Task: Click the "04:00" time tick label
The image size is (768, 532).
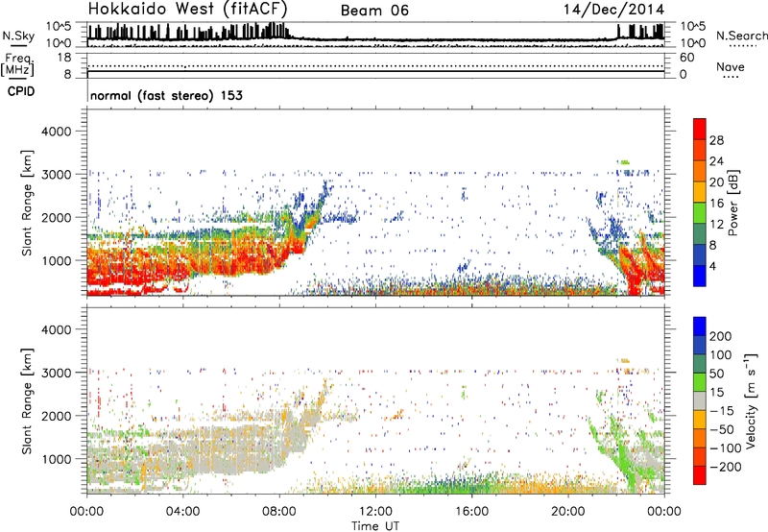Action: click(x=182, y=512)
